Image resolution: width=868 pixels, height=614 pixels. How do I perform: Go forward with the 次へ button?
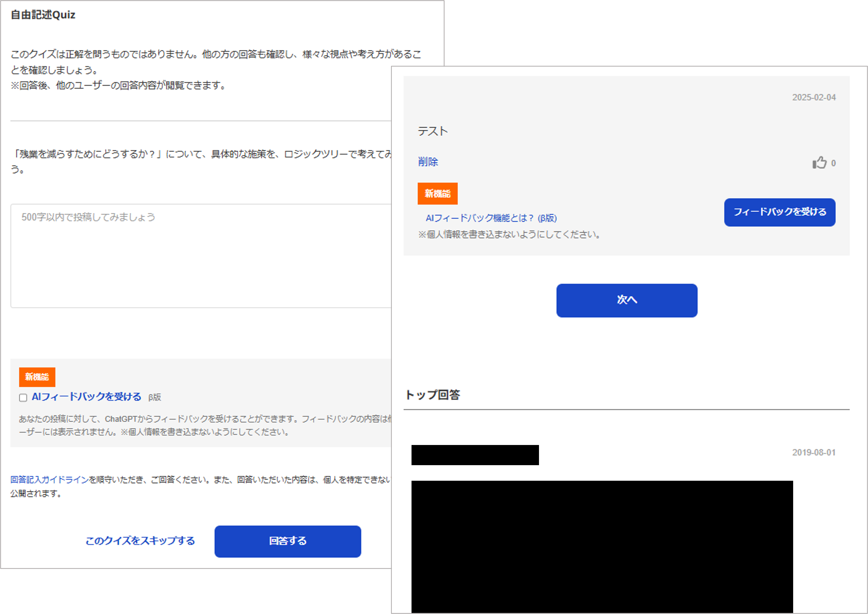[627, 300]
